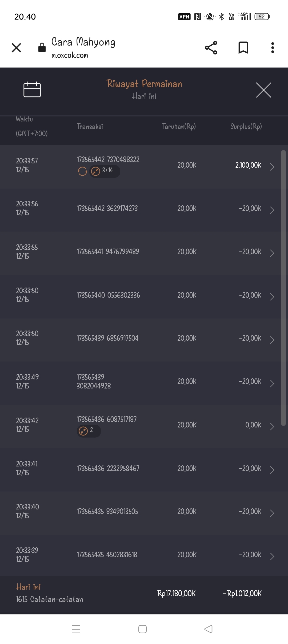The image size is (288, 644).
Task: Close the browser tab with X icon
Action: pos(17,48)
